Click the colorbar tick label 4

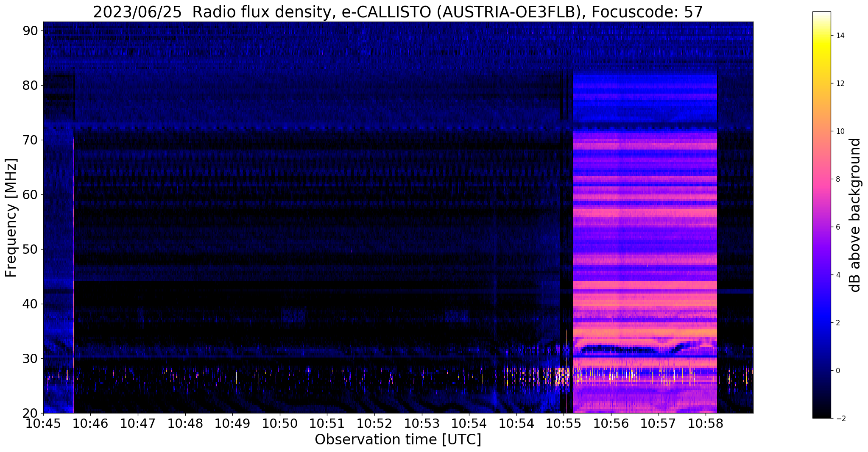click(x=837, y=275)
